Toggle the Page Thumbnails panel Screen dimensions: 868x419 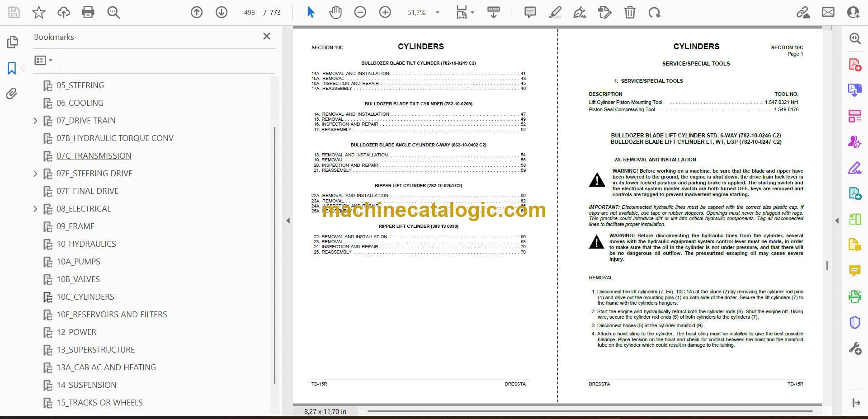[12, 42]
